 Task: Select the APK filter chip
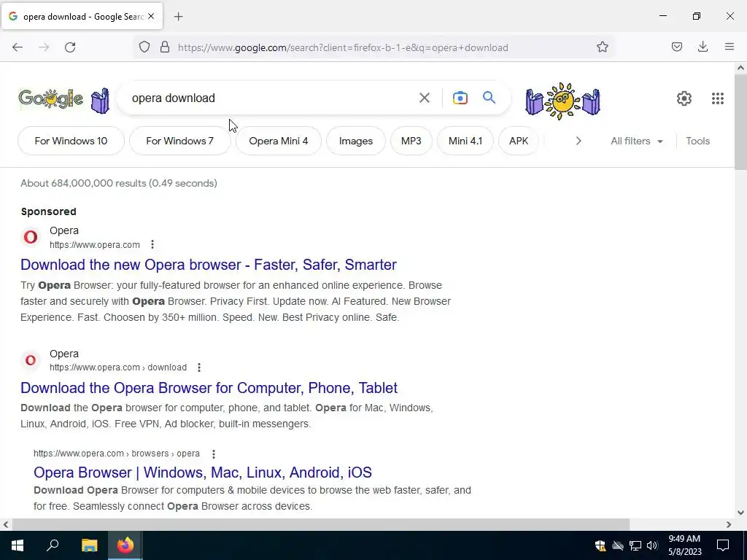(519, 141)
